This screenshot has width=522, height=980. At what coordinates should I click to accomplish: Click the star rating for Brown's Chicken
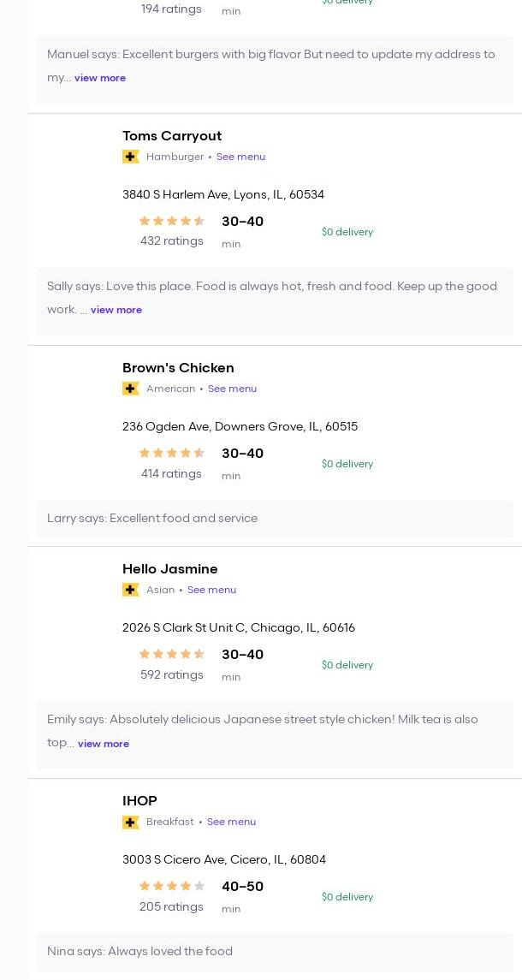[x=171, y=453]
